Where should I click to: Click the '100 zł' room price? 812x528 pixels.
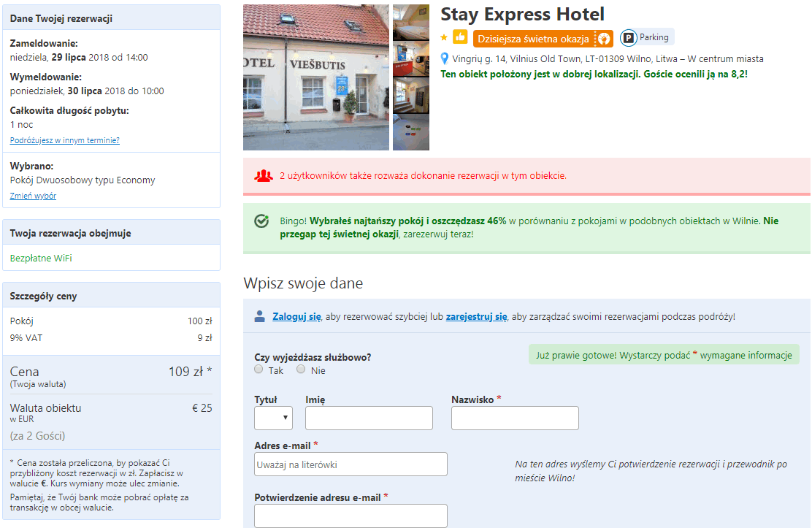pyautogui.click(x=200, y=321)
